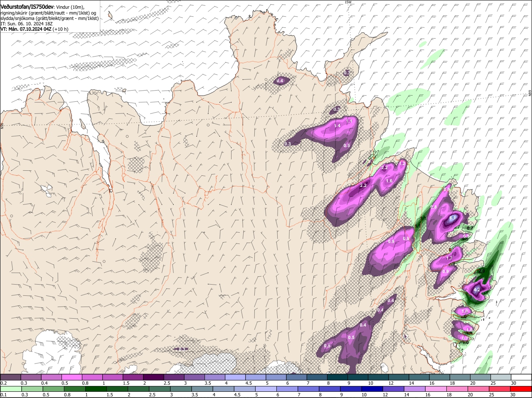This screenshot has height=398, width=532.
Task: Select upper snow legend swatch 25–30
Action: [502, 376]
